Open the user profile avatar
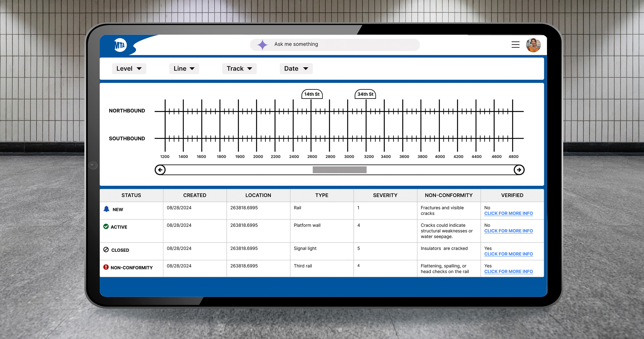The image size is (644, 339). point(533,45)
